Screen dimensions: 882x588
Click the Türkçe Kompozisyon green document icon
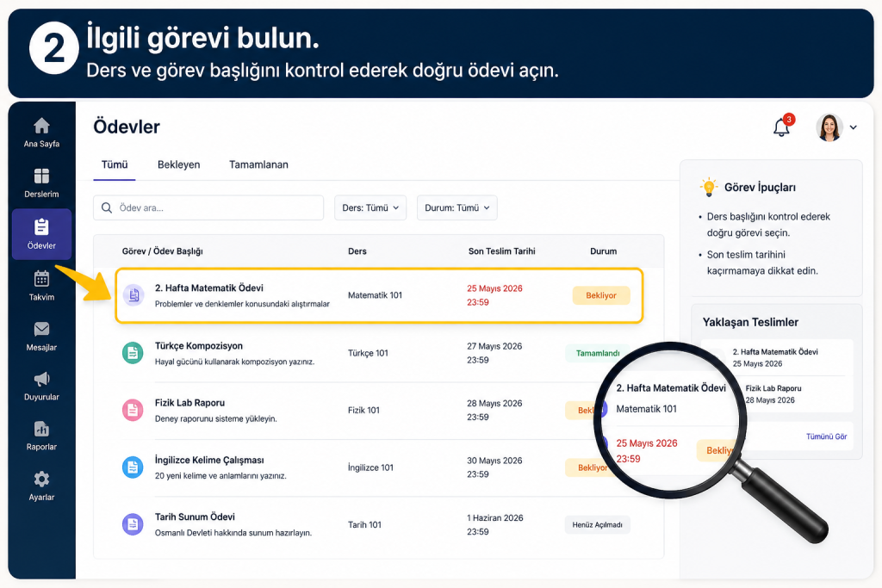click(133, 353)
